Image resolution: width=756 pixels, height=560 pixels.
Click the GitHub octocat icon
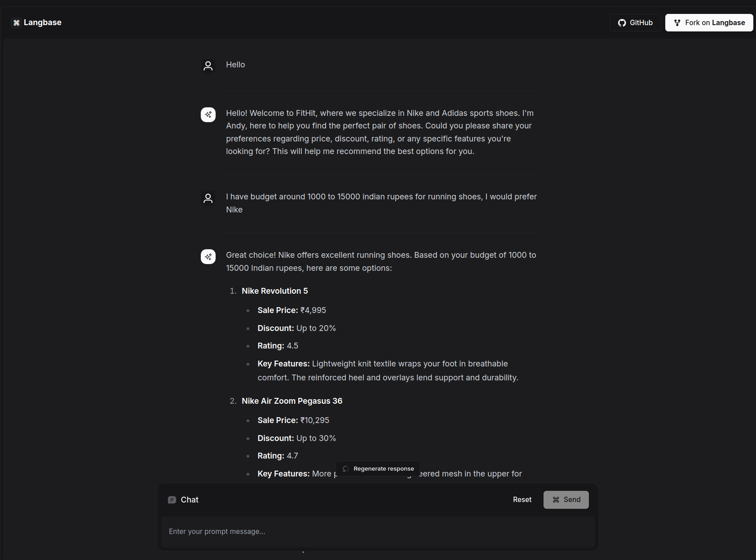coord(622,23)
